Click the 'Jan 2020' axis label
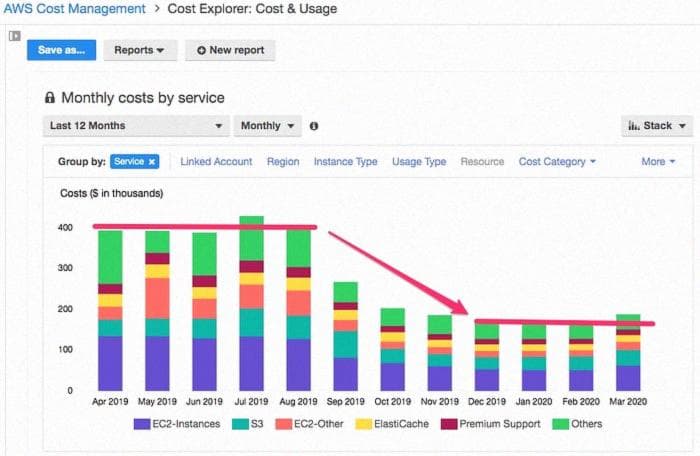This screenshot has width=700, height=456. (x=534, y=402)
